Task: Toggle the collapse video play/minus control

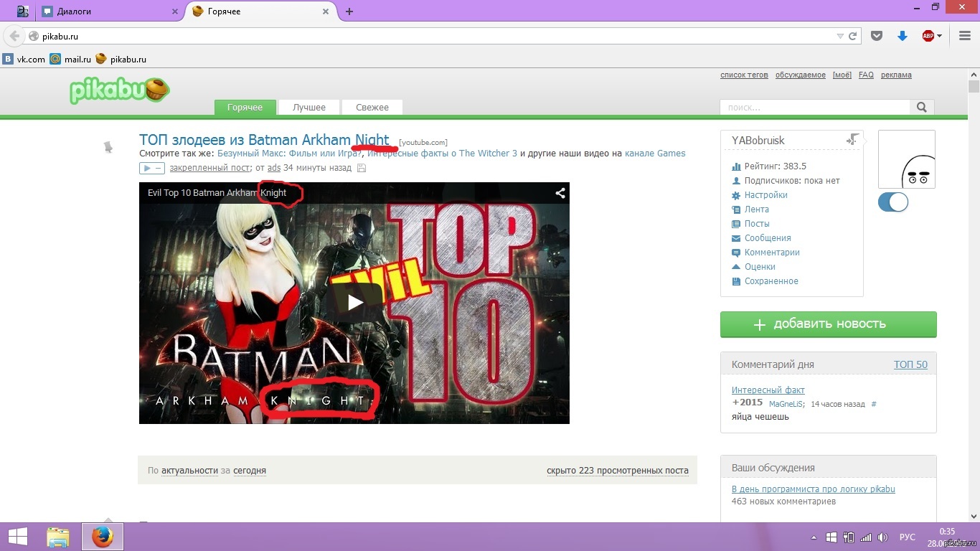Action: pyautogui.click(x=152, y=168)
